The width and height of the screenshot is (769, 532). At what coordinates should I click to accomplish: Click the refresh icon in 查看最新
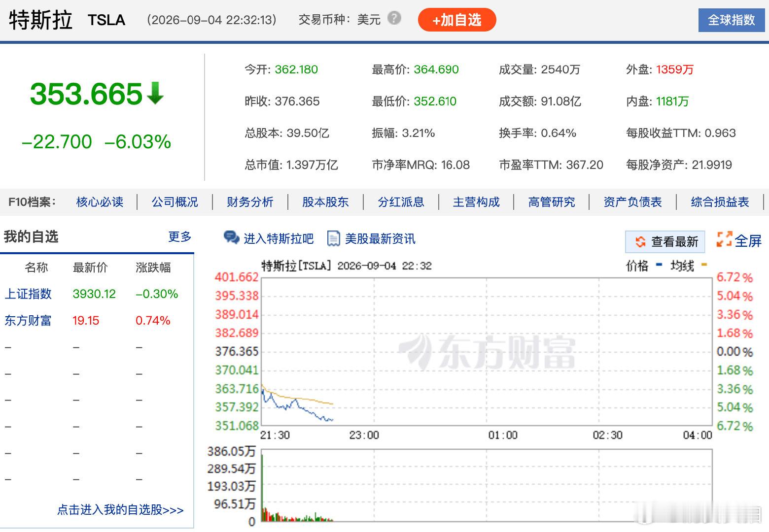[x=640, y=242]
